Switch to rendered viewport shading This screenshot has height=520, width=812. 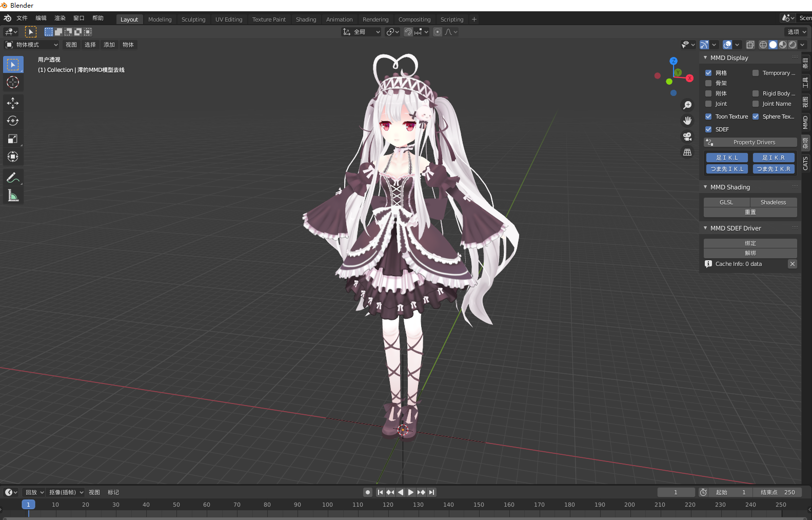click(793, 45)
